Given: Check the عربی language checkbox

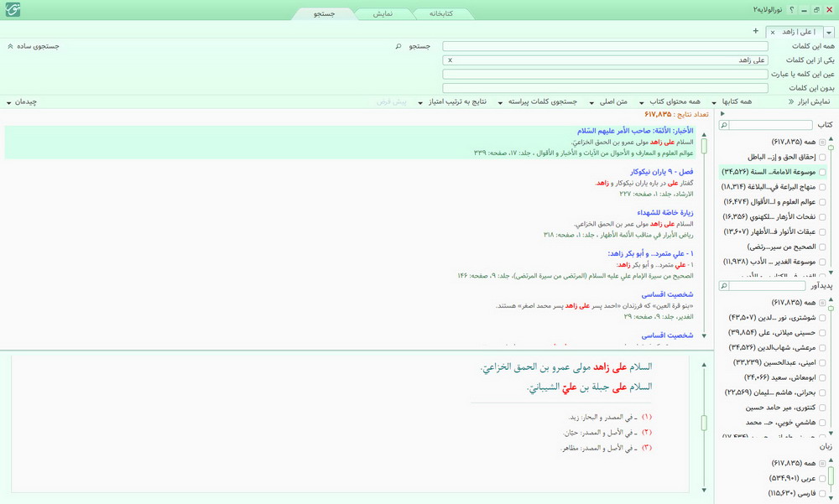Looking at the screenshot, I should [x=822, y=478].
